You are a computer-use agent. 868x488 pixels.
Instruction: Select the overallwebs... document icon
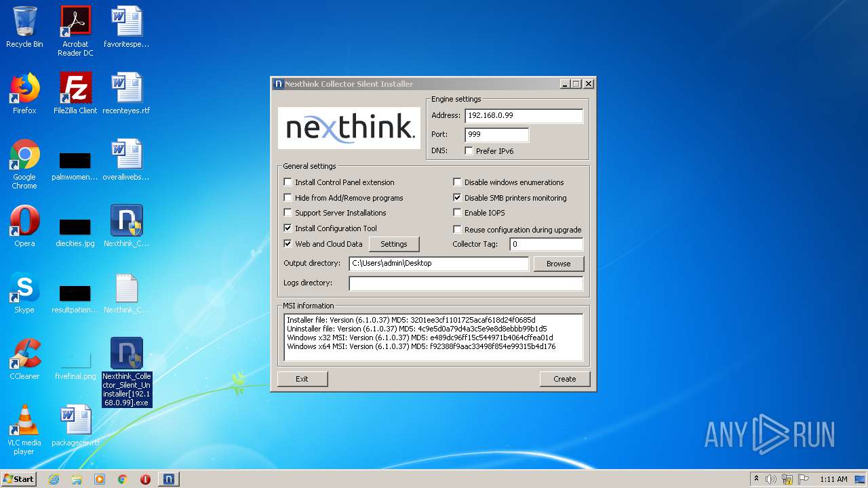pos(126,160)
